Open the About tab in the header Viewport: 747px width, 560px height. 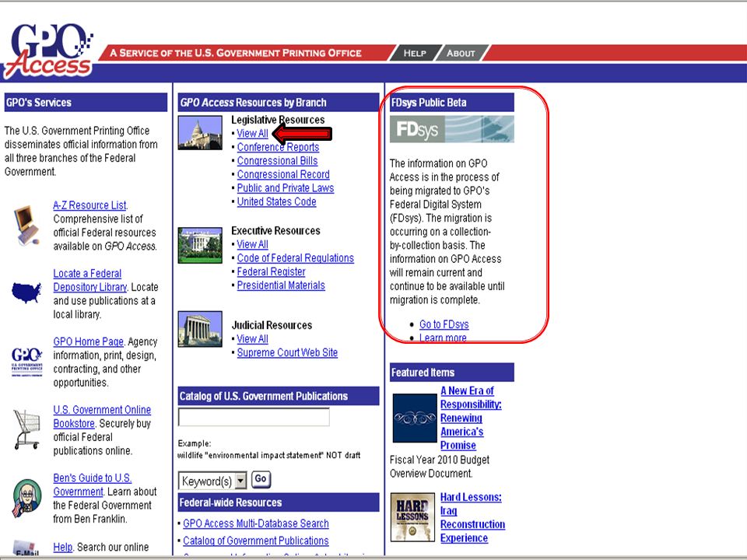click(x=460, y=54)
